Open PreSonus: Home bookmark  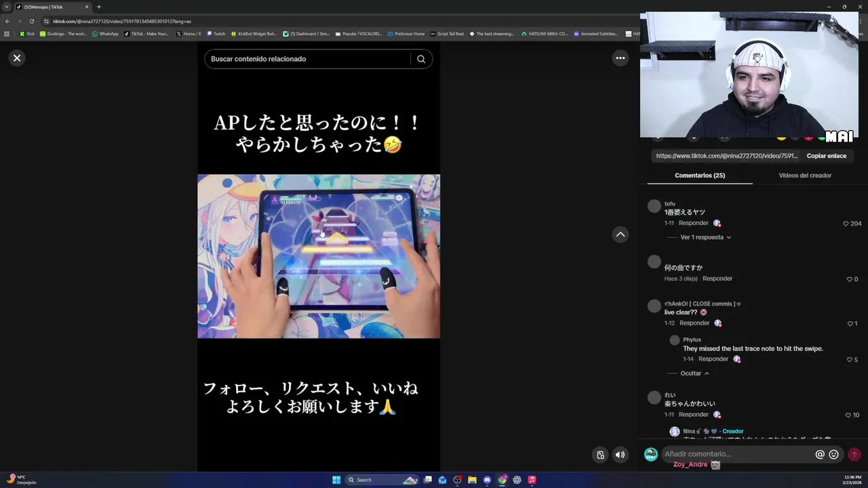point(406,34)
